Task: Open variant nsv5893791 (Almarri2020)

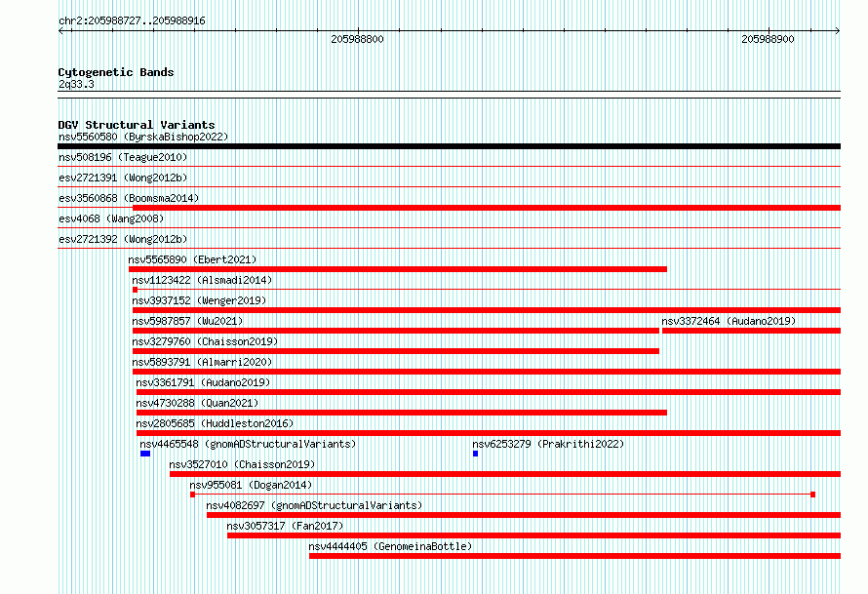Action: click(x=202, y=362)
